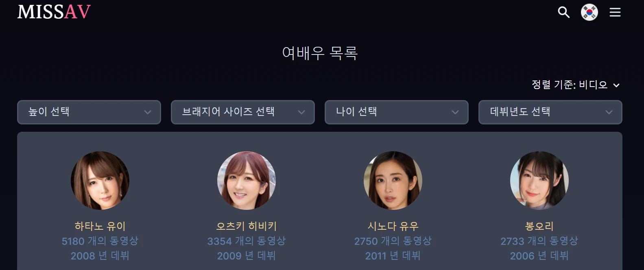
Task: Click the 5180 개의 동영상 text
Action: 100,241
